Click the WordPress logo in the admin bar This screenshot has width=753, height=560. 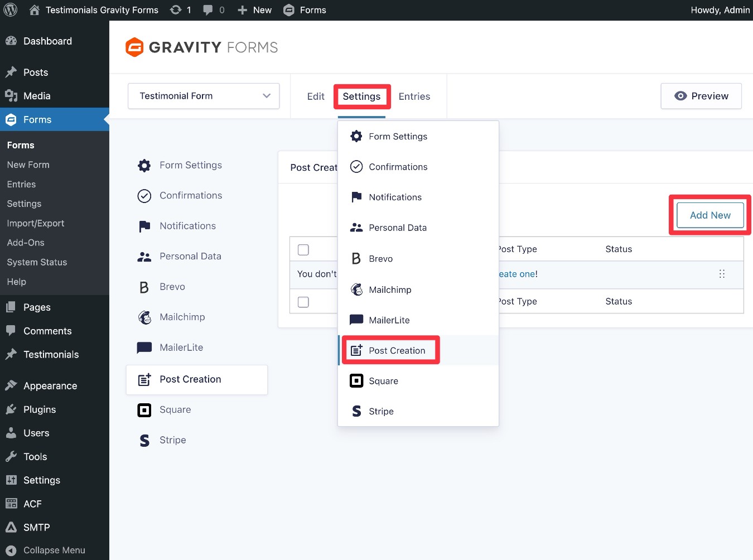click(11, 9)
